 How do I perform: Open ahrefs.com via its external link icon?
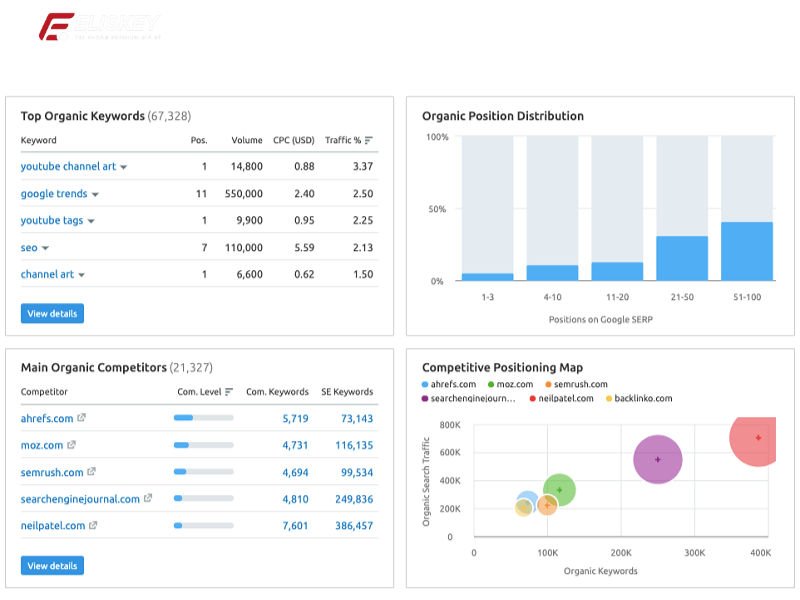pos(80,417)
